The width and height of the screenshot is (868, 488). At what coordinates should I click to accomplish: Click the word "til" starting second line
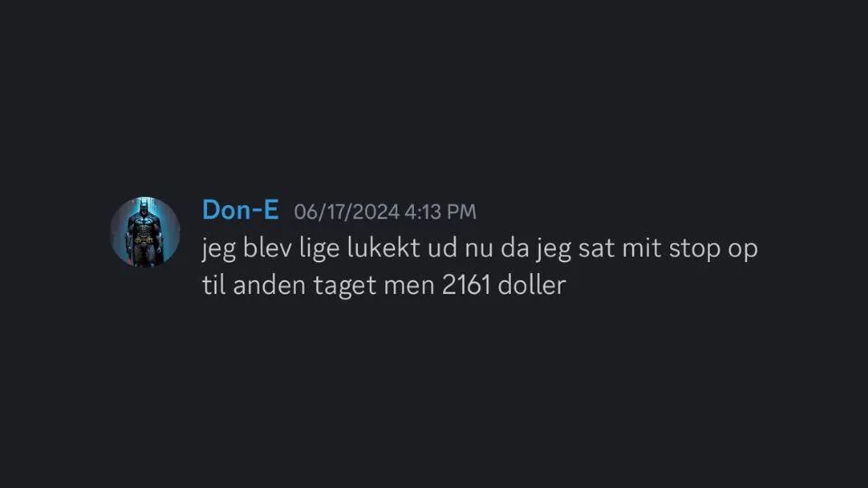tap(213, 286)
